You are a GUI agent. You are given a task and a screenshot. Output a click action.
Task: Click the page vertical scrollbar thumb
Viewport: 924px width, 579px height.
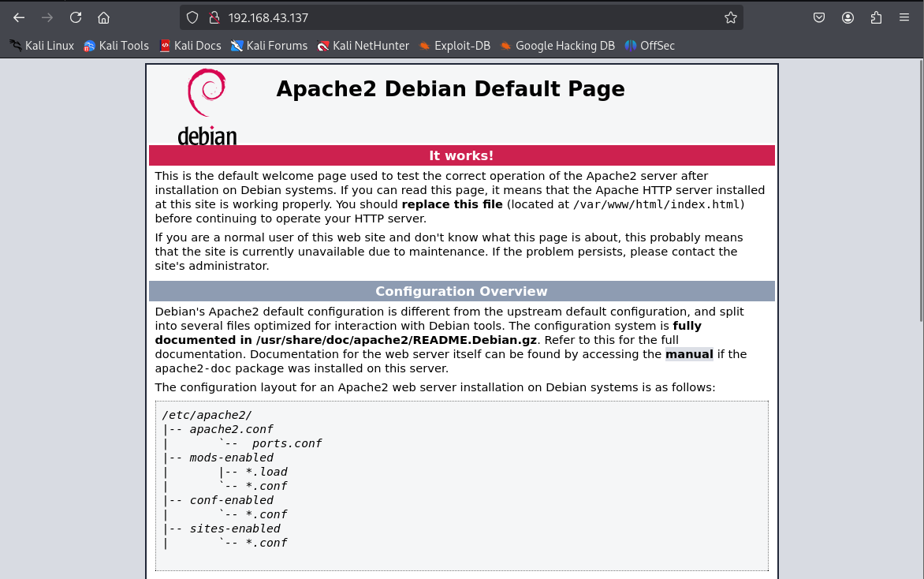point(921,190)
